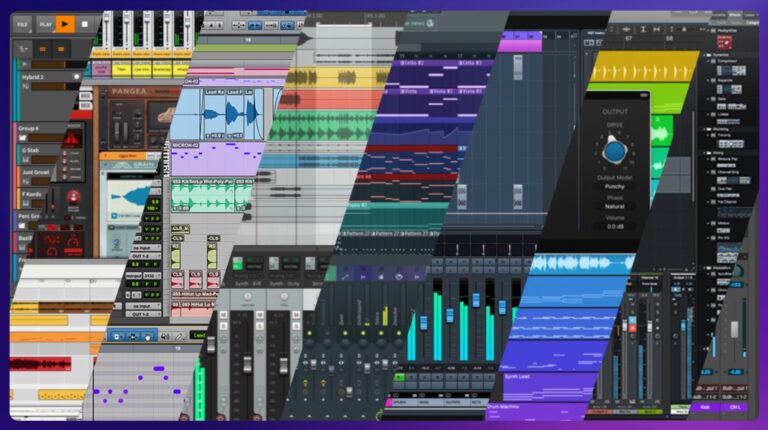Click bar 58 on the timeline ruler
The width and height of the screenshot is (768, 430).
point(670,38)
